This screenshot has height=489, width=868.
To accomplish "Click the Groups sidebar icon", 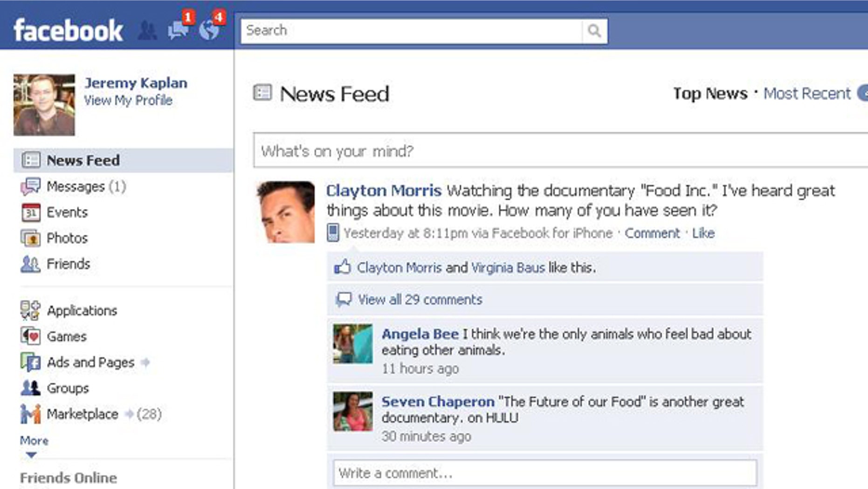I will (x=31, y=388).
